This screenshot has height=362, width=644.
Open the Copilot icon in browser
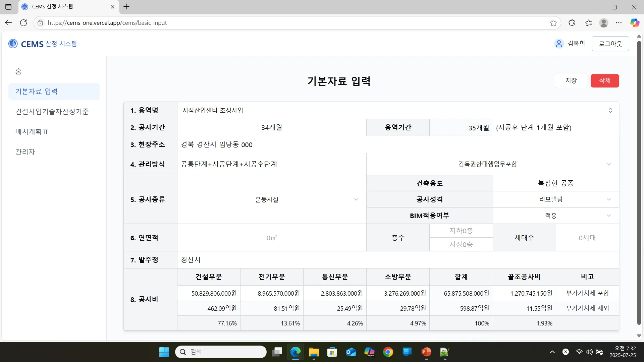pyautogui.click(x=635, y=23)
